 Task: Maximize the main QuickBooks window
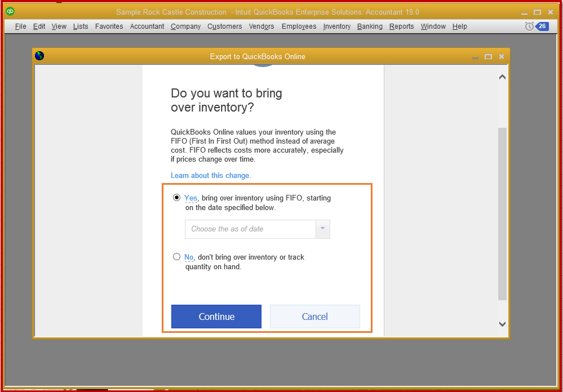[x=537, y=12]
